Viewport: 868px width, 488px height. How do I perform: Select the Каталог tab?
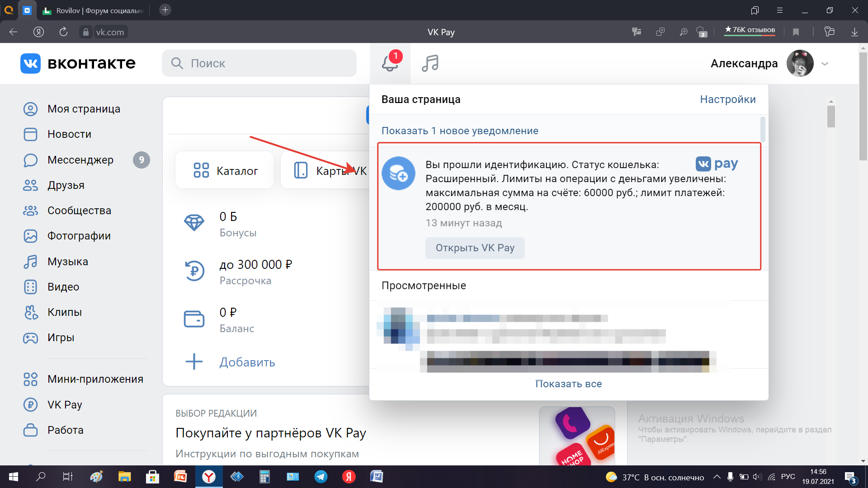[x=225, y=171]
